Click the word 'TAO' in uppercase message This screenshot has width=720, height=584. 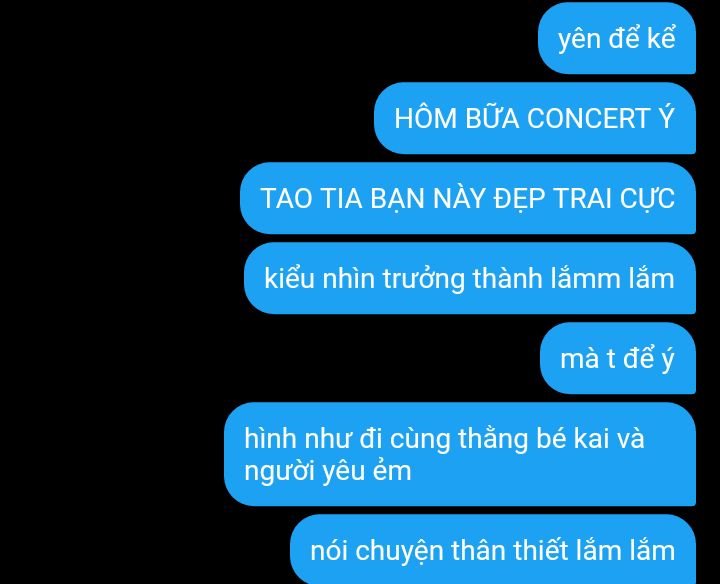(287, 199)
